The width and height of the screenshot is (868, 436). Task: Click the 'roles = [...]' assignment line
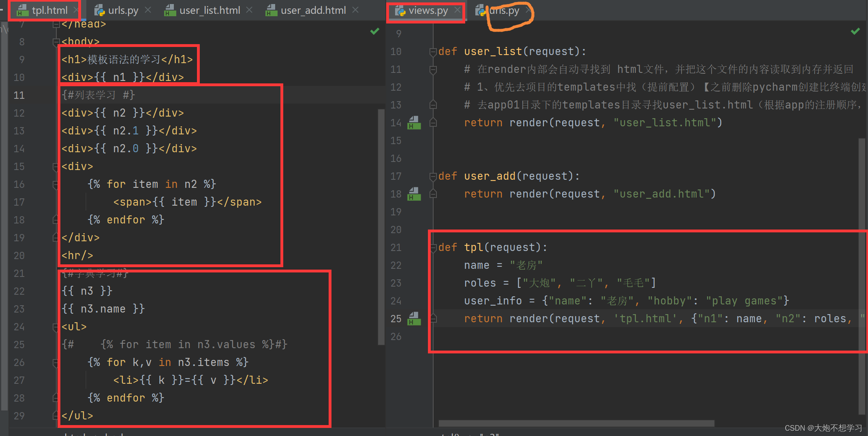click(x=560, y=283)
